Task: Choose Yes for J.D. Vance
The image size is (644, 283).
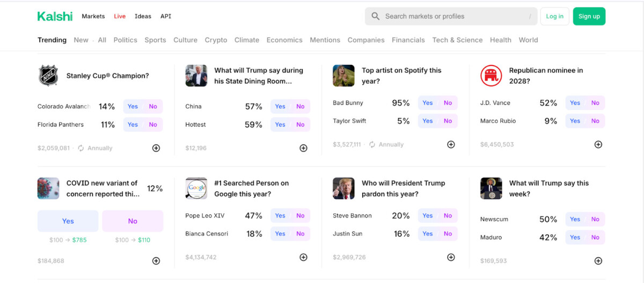Action: tap(575, 103)
